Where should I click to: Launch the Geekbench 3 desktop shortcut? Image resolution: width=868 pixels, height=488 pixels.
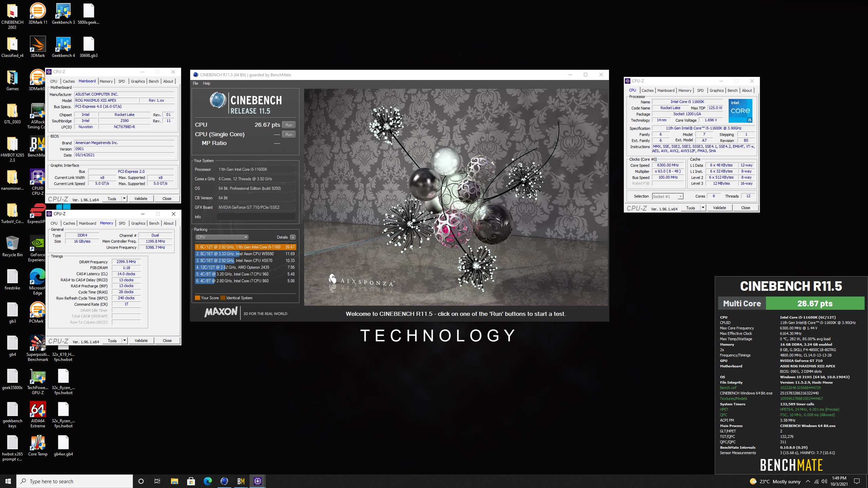click(x=63, y=14)
